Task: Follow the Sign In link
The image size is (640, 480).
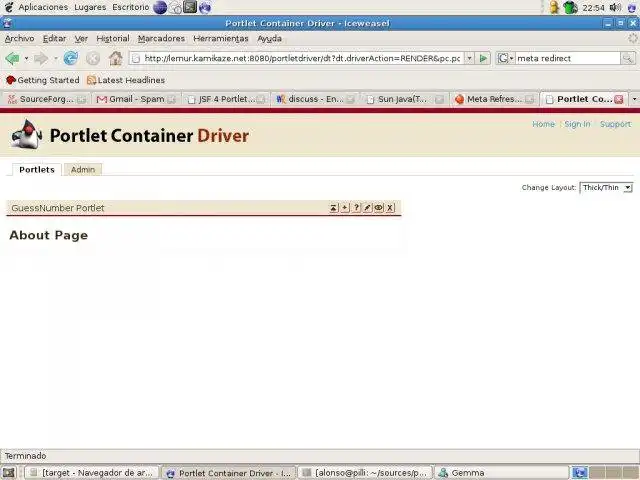Action: click(577, 124)
